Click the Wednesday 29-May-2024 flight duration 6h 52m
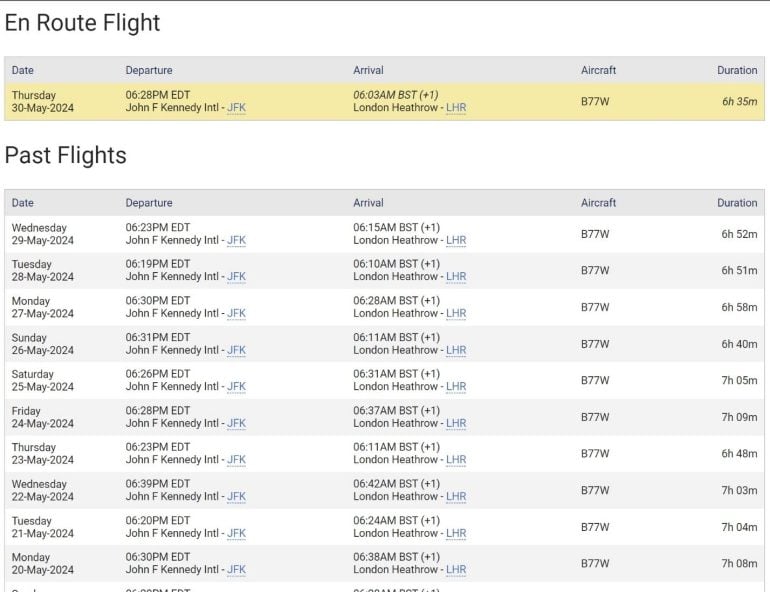Screen dimensions: 770x592 click(739, 234)
